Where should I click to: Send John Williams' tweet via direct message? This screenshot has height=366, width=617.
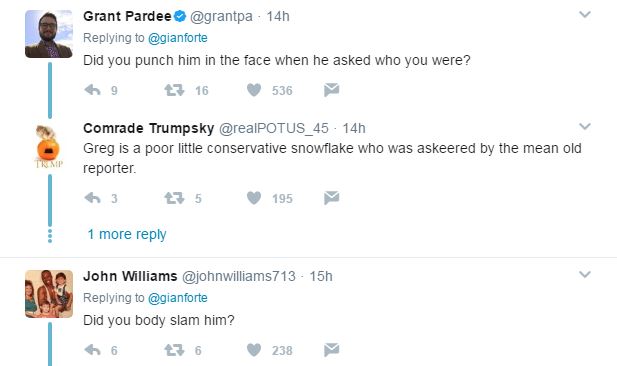click(x=331, y=350)
